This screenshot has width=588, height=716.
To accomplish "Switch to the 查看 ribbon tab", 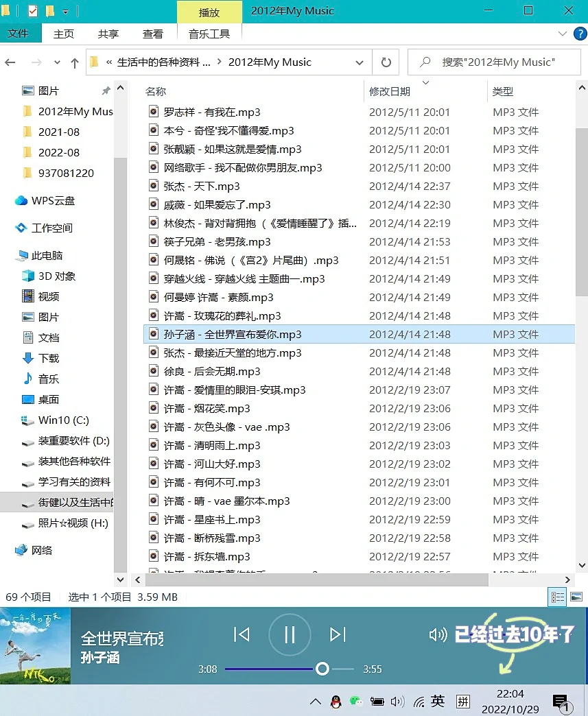I will point(152,33).
